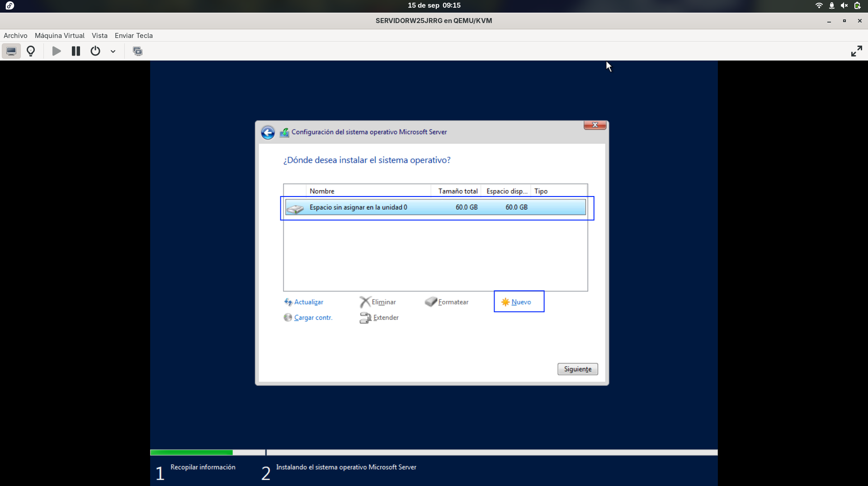The image size is (868, 486).
Task: Open the Máquina Virtual menu
Action: coord(60,35)
